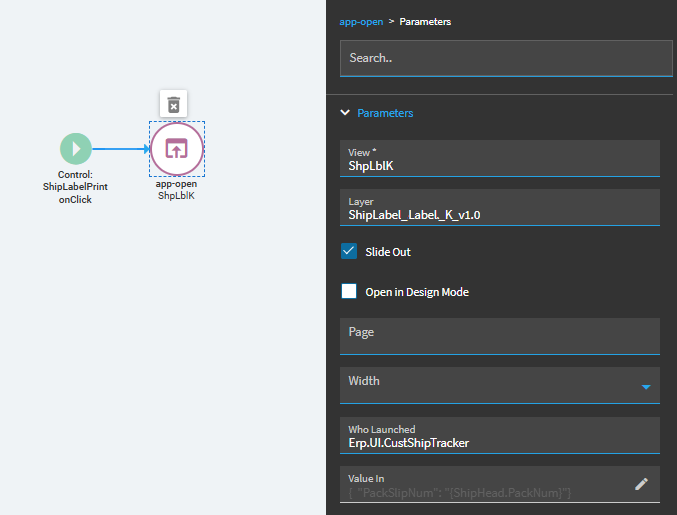Click the app-open ShpLblK node label
Viewport: 677px width, 515px height.
176,190
